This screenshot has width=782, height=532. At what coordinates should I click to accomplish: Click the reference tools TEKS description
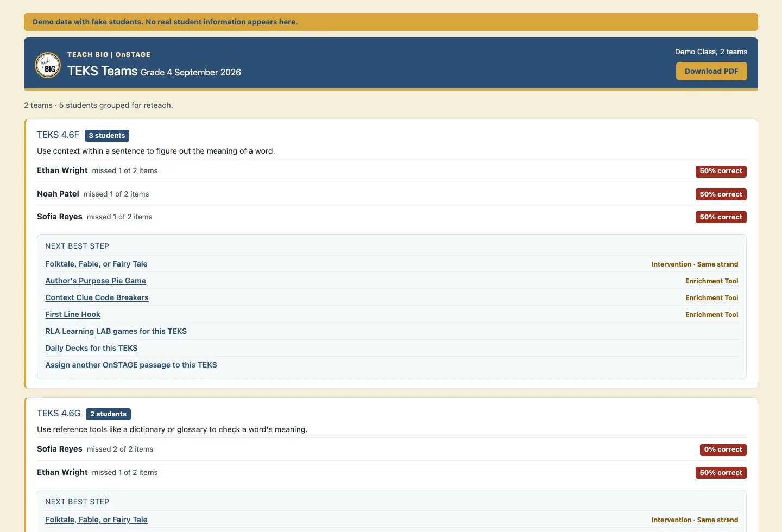click(x=172, y=429)
